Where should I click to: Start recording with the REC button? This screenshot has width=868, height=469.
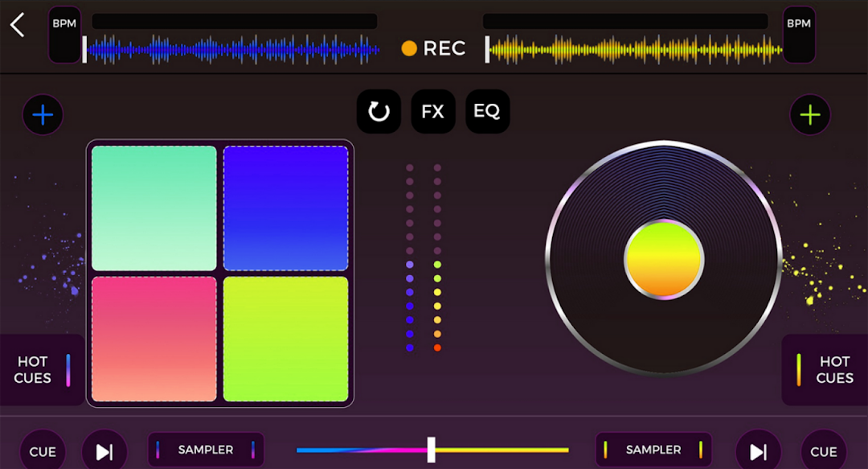pyautogui.click(x=433, y=48)
